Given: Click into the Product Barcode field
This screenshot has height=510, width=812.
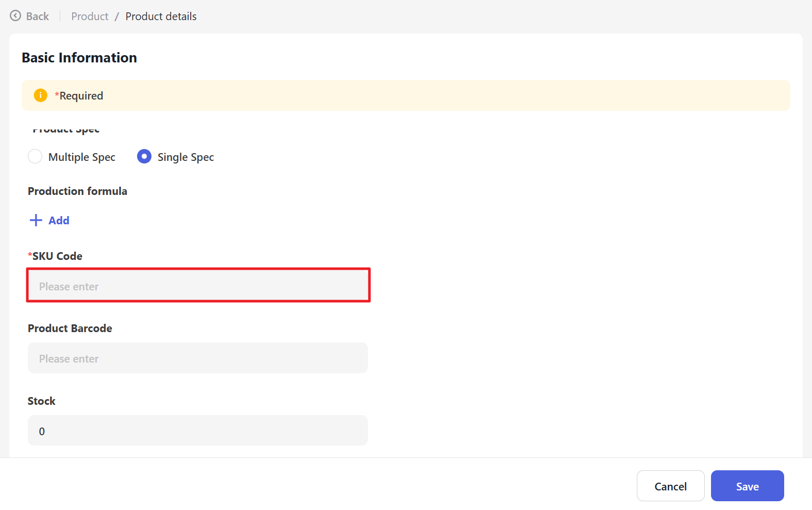Looking at the screenshot, I should [x=198, y=358].
